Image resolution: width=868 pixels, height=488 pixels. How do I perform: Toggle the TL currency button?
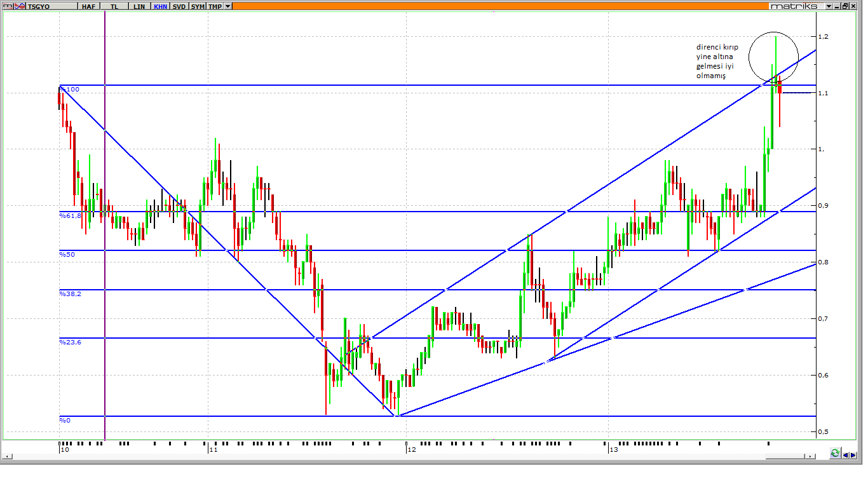[x=114, y=6]
